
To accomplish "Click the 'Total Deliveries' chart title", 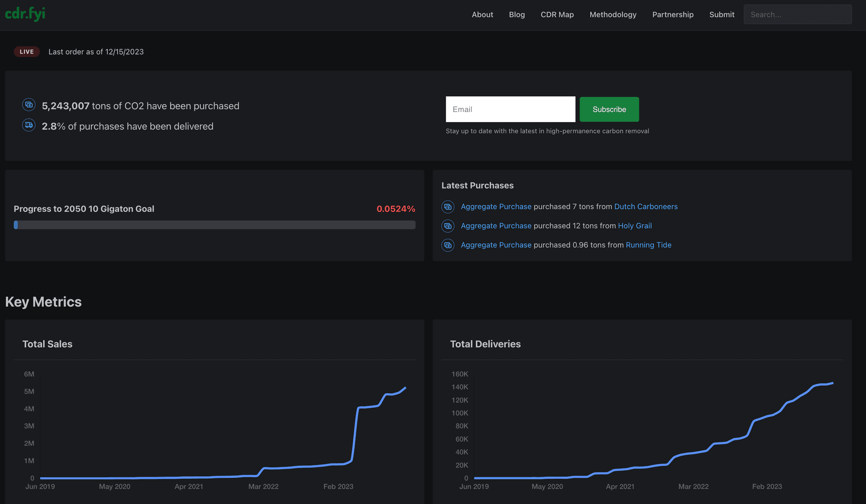I will tap(485, 344).
